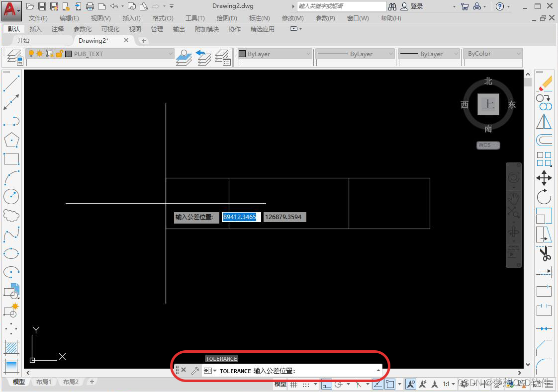Select the Line draw tool
The height and width of the screenshot is (392, 558).
[11, 83]
